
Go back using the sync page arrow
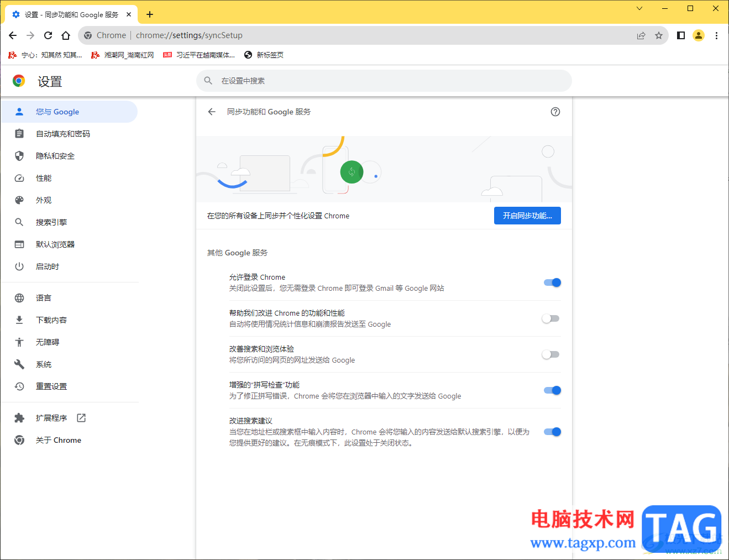pos(212,112)
